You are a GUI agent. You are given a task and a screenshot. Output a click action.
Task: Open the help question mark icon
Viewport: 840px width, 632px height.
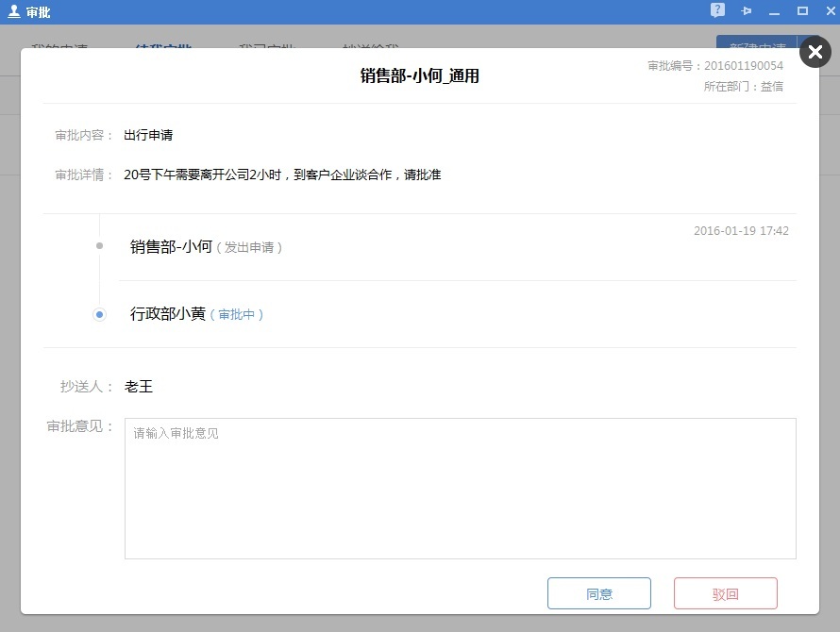click(x=718, y=10)
